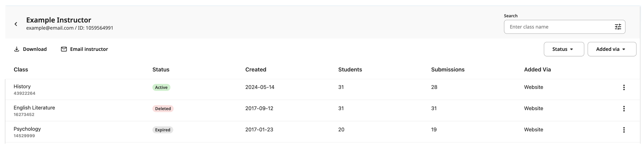Go back using the left chevron arrow

click(x=16, y=24)
